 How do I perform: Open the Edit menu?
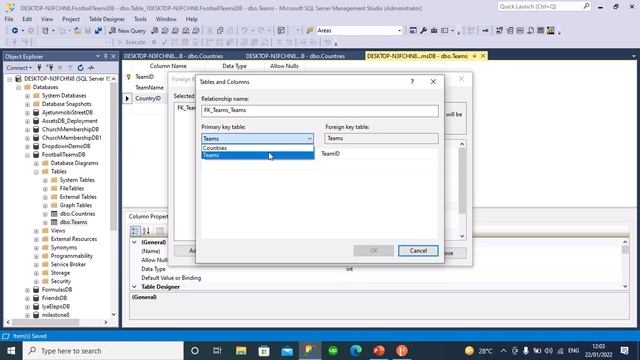tap(27, 19)
